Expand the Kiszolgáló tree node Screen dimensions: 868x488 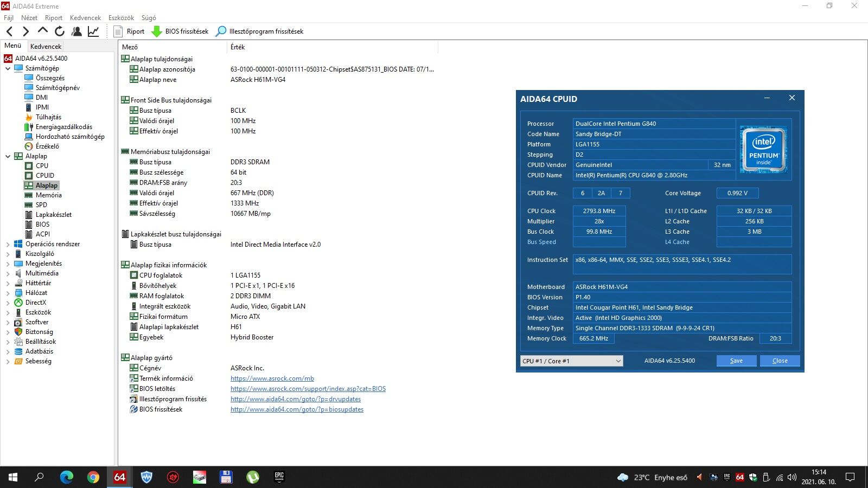click(x=8, y=254)
